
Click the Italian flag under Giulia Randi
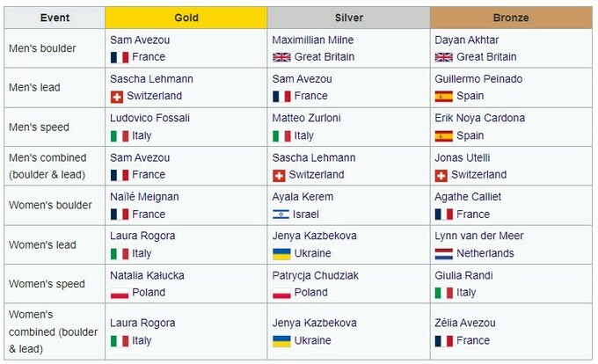point(443,293)
